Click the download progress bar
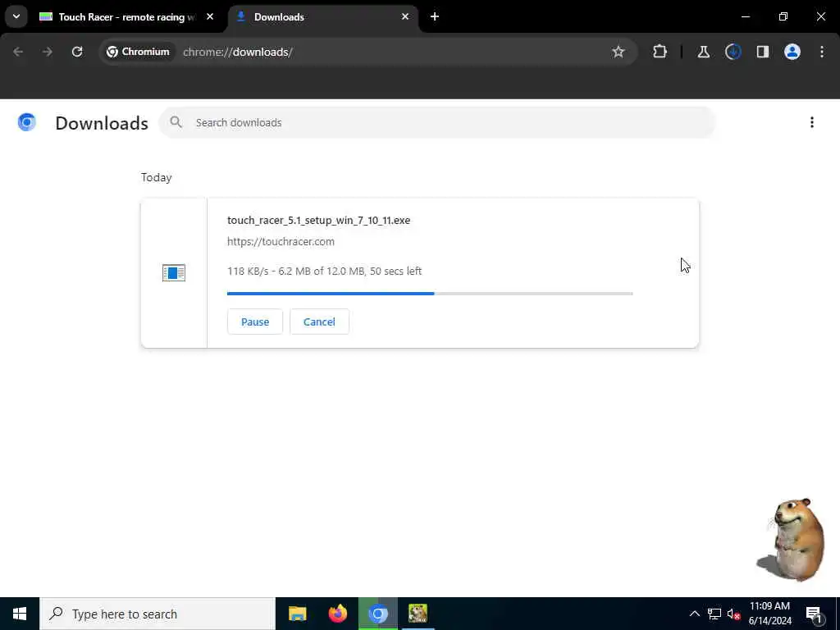This screenshot has height=630, width=840. [430, 294]
